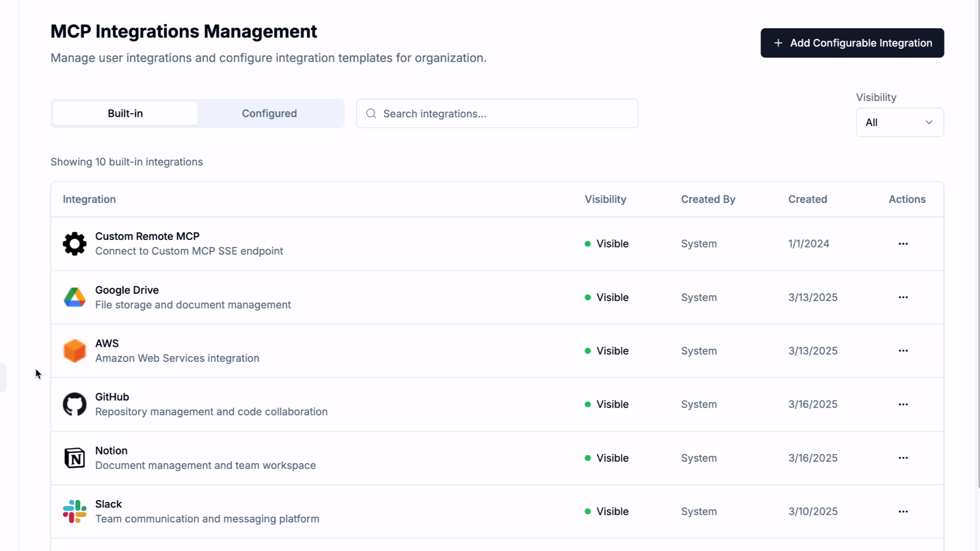Click the Visible status on the Notion row

[612, 458]
